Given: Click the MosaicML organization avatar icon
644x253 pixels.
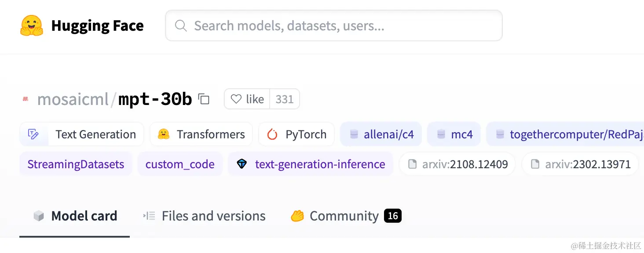Looking at the screenshot, I should [26, 99].
